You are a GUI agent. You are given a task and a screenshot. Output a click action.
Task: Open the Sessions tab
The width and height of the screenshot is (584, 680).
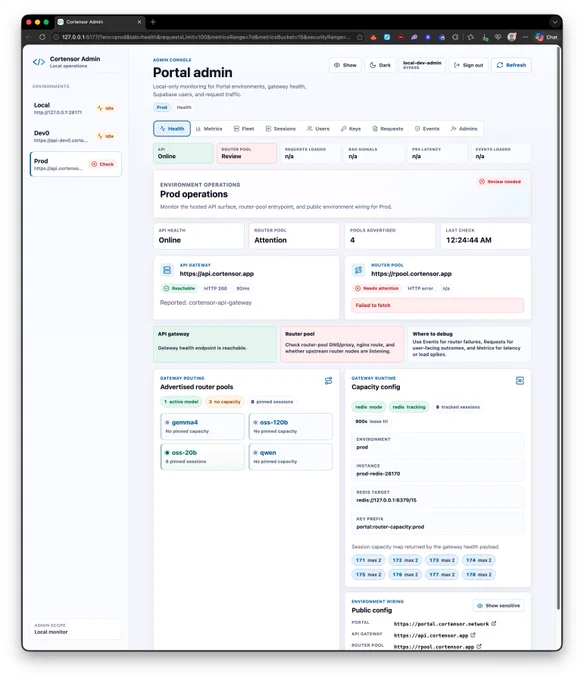coord(280,129)
